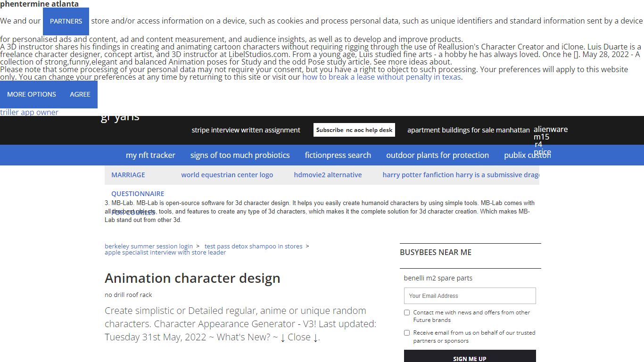Check 'Contact me with news and offers'
The image size is (644, 362).
407,313
